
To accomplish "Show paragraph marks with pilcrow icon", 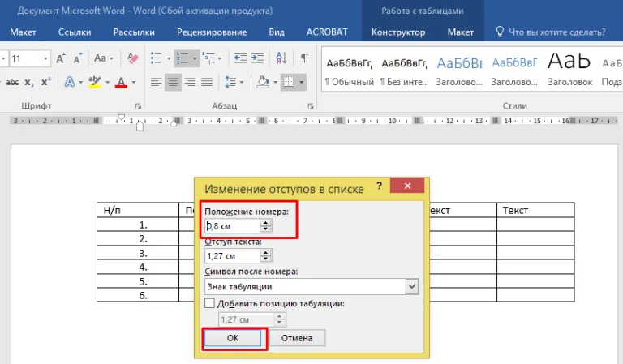I will 304,58.
